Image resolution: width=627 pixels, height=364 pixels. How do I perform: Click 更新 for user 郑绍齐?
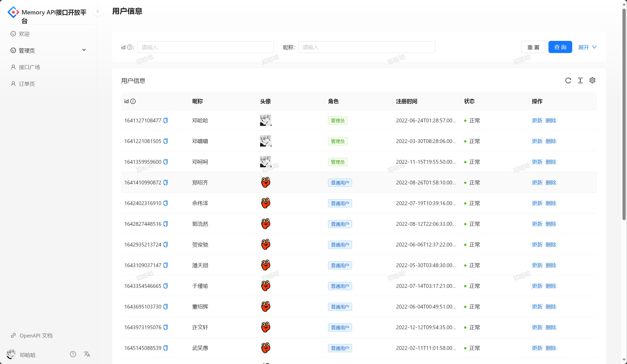tap(537, 183)
